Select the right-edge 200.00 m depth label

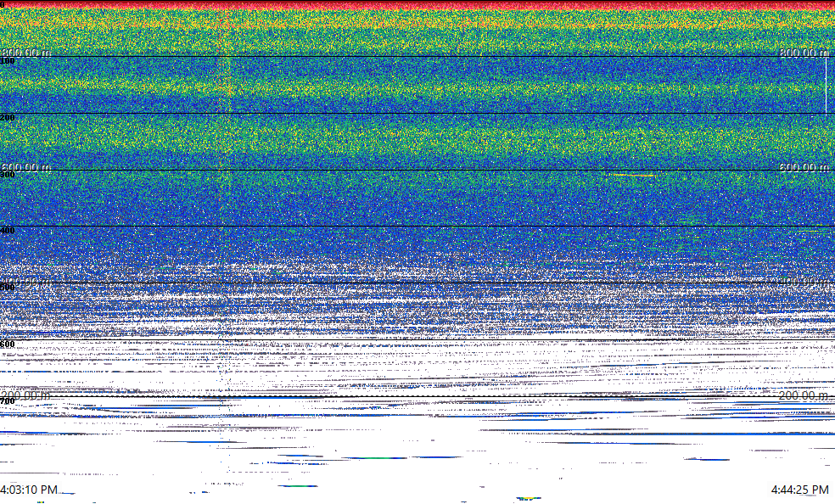pos(804,395)
